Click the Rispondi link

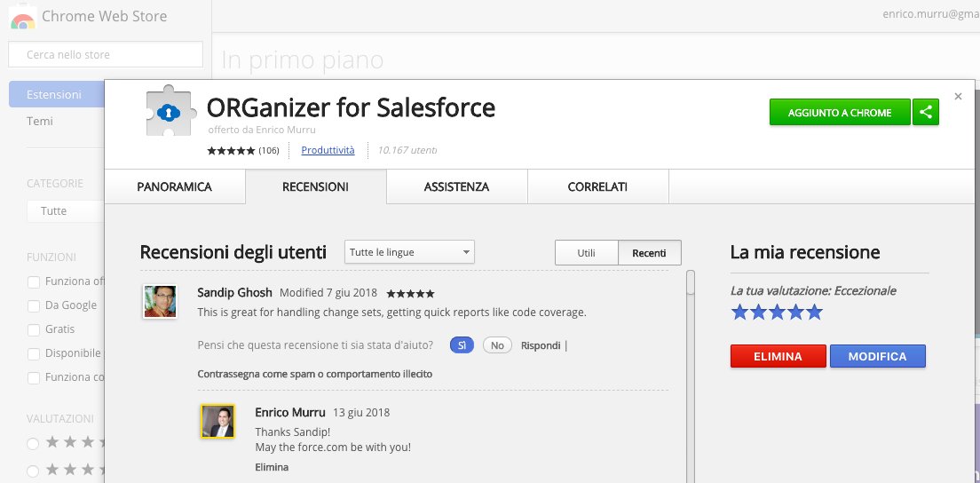541,345
